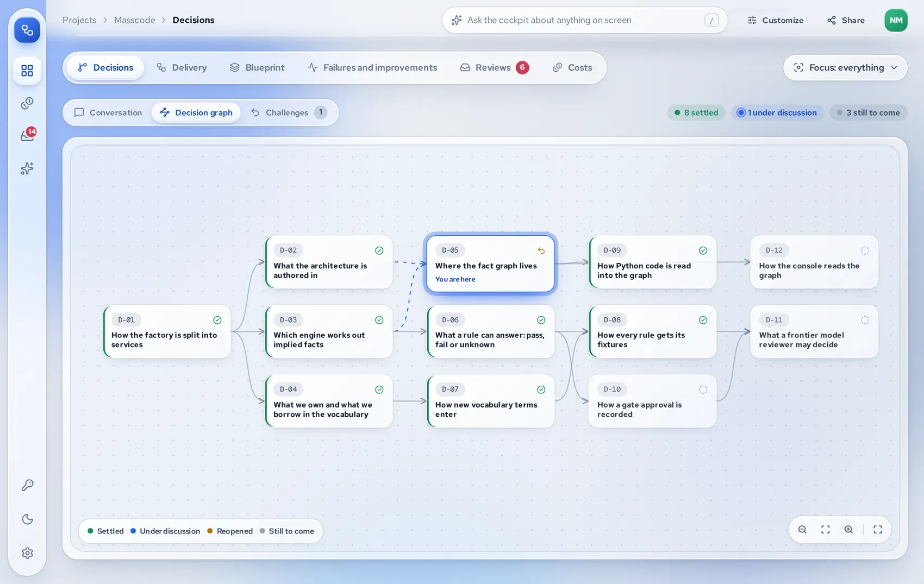924x584 pixels.
Task: Filter by 1 under discussion chip
Action: tap(777, 112)
